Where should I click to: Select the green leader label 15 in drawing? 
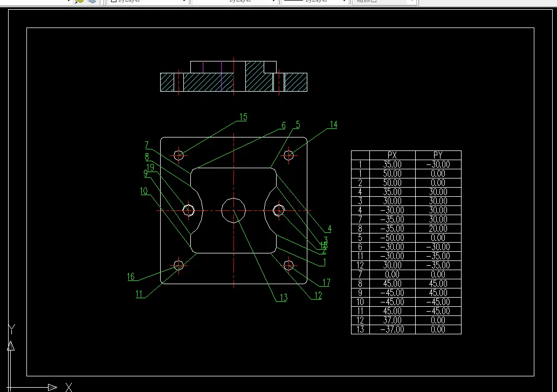click(243, 117)
